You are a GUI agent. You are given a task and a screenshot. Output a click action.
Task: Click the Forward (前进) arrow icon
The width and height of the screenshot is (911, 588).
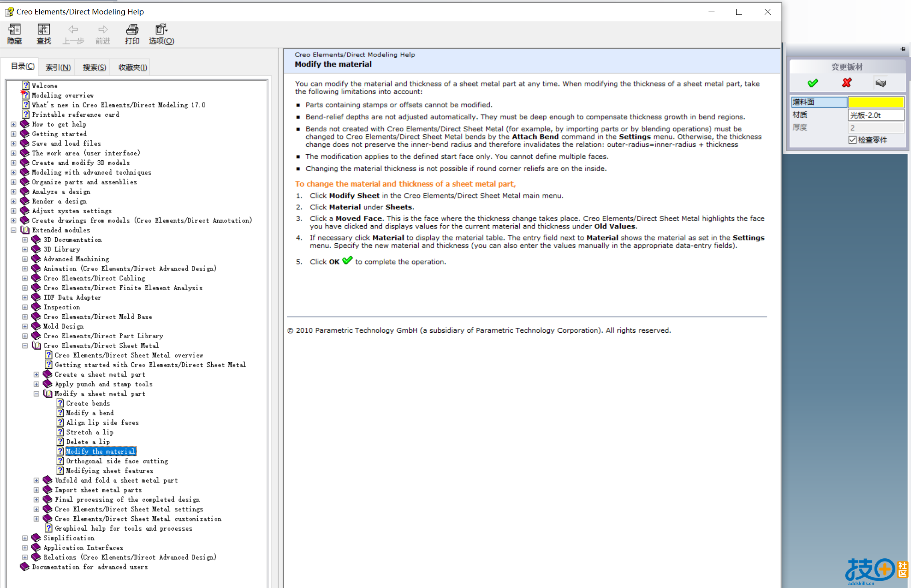click(103, 29)
